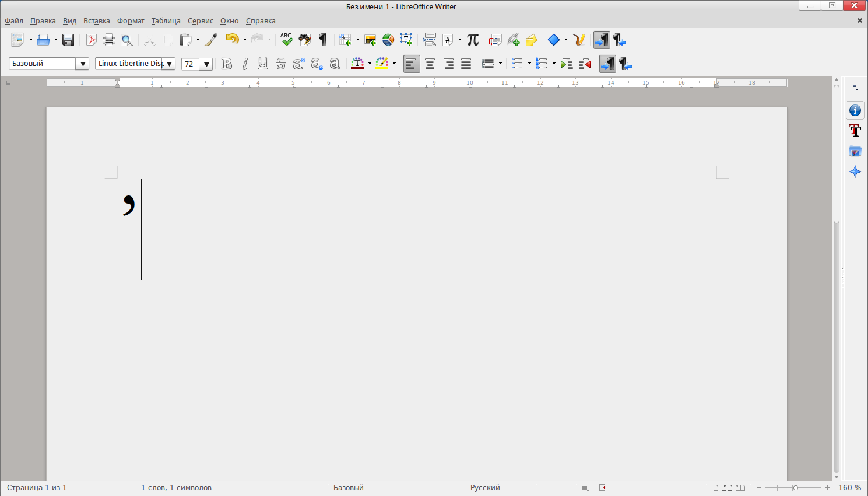Expand the paragraph style dropdown showing Базовый
This screenshot has height=496, width=868.
pyautogui.click(x=83, y=64)
